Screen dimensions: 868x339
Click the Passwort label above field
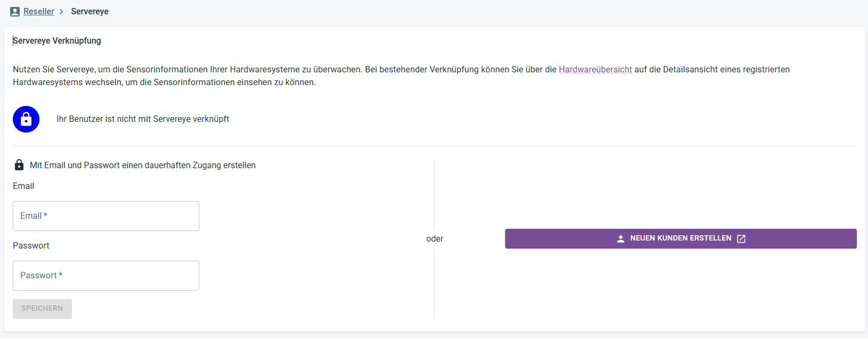click(31, 246)
